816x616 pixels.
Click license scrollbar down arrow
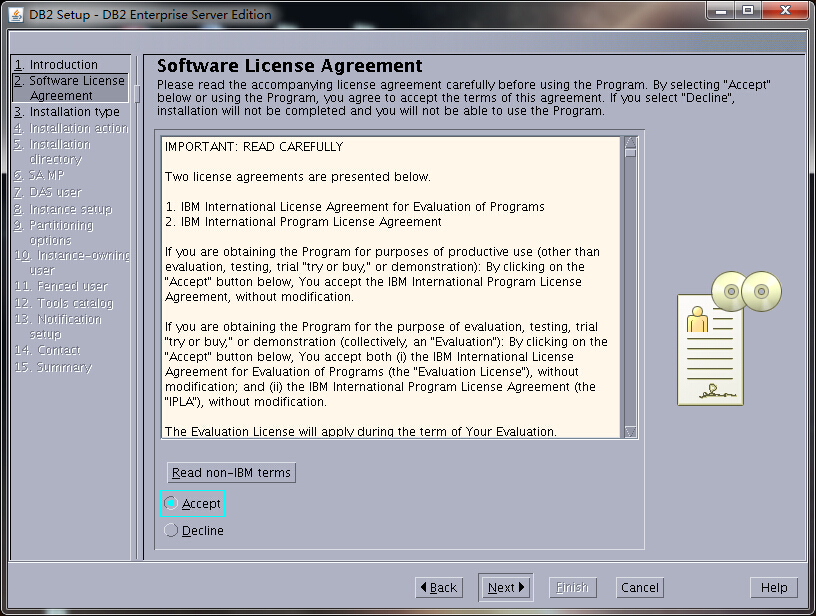(630, 432)
